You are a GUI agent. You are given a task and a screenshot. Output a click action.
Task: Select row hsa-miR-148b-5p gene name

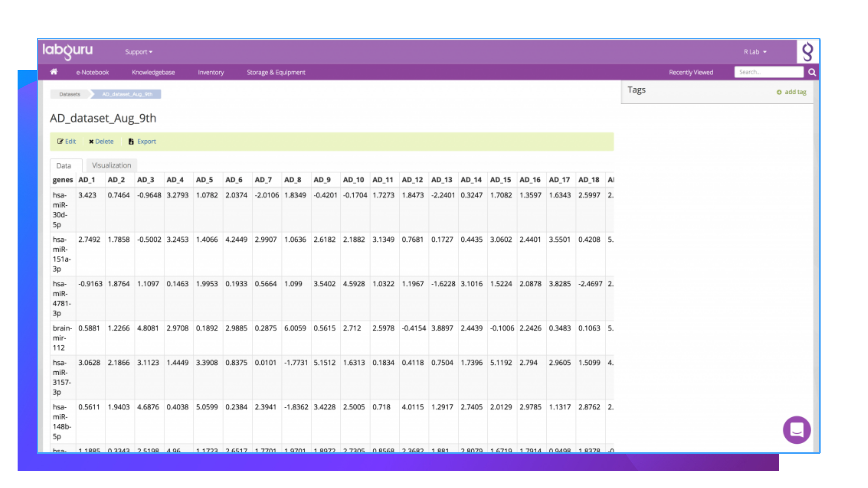62,422
